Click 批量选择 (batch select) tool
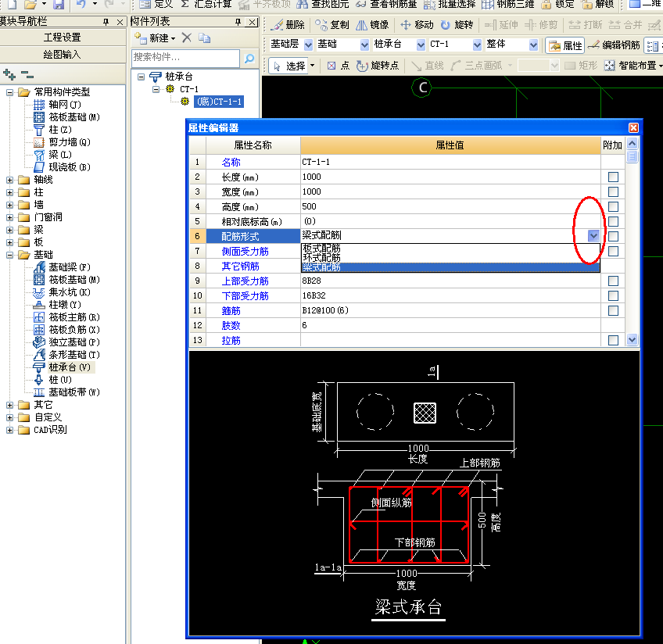663x644 pixels. pyautogui.click(x=450, y=4)
